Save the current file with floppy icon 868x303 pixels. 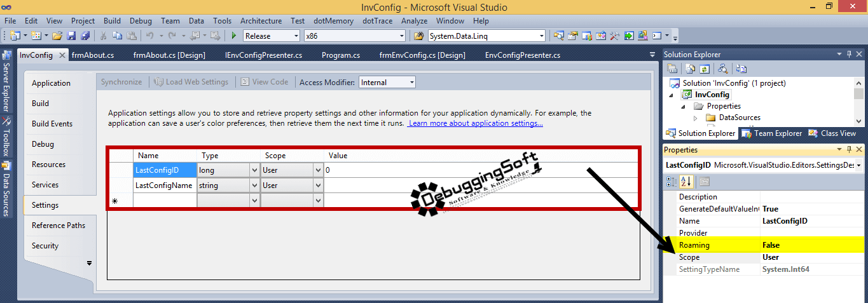[71, 36]
